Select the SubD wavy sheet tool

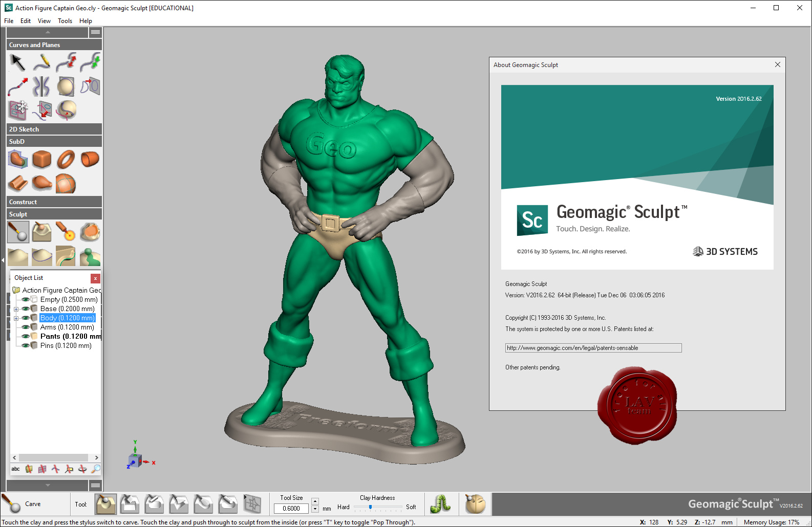[x=18, y=183]
